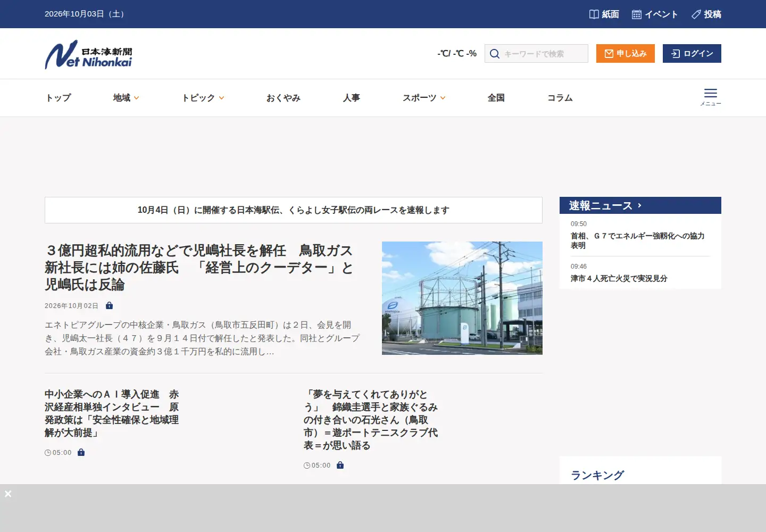The width and height of the screenshot is (766, 532).
Task: Open the 首相、G7でエネルギー強靱化 news item
Action: point(638,240)
